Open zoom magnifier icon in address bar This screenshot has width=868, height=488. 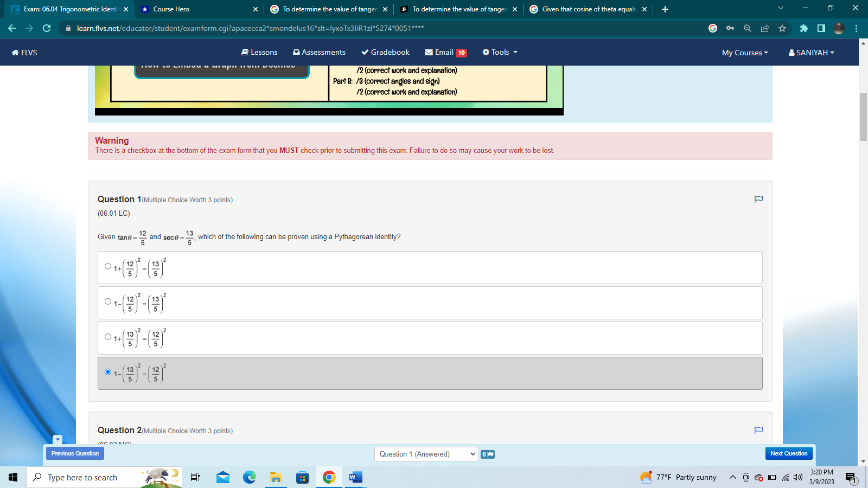click(x=748, y=28)
